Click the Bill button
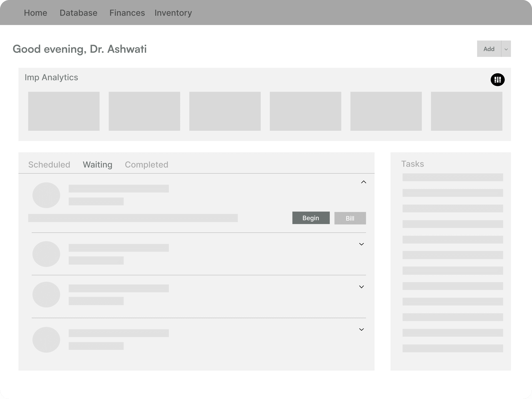 350,218
